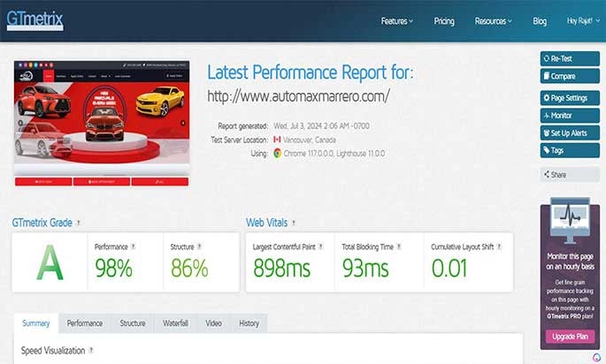Click the 86% Structure score
The image size is (606, 364).
click(189, 269)
